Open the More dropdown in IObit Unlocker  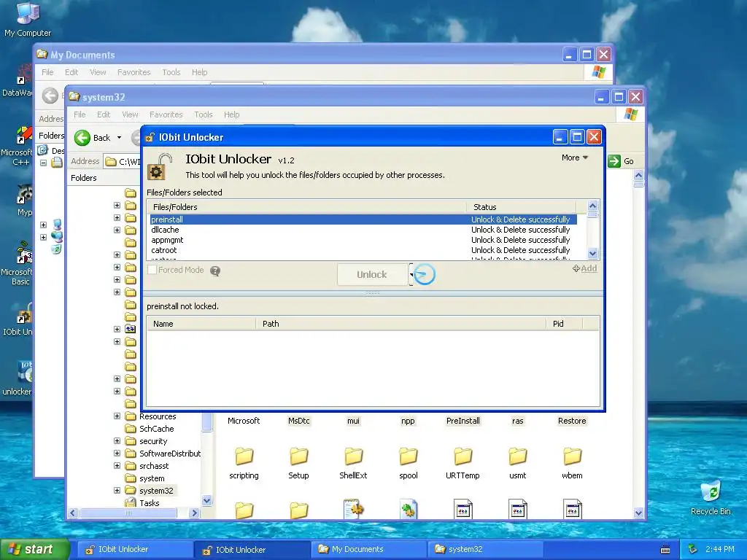point(575,157)
